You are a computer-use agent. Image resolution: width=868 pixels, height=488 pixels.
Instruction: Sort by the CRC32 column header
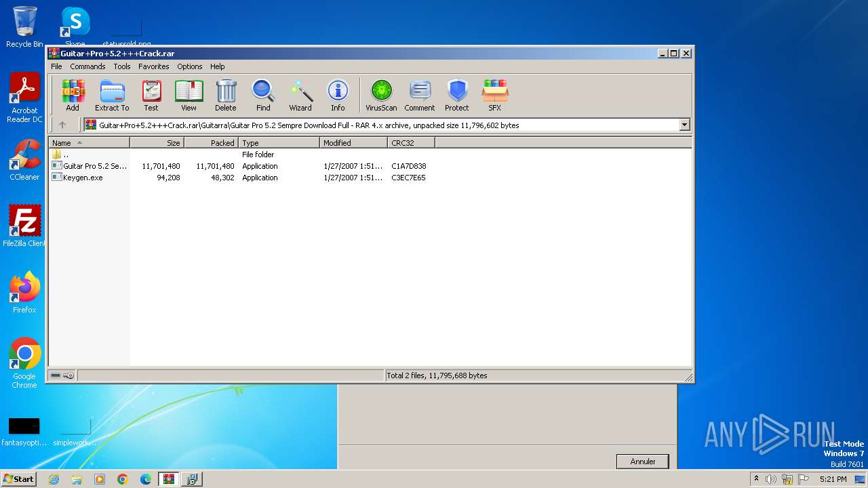pyautogui.click(x=411, y=143)
